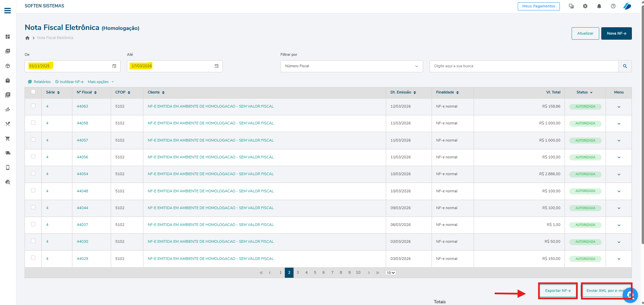Open calendar picker for the De date
Screen dimensions: 644x305
(x=114, y=66)
